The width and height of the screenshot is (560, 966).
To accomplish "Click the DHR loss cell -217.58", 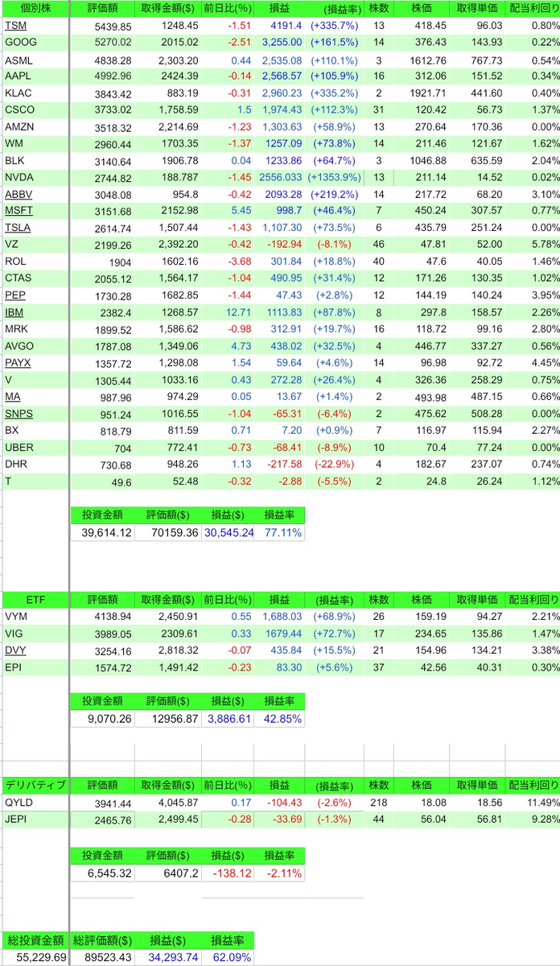I will point(279,464).
